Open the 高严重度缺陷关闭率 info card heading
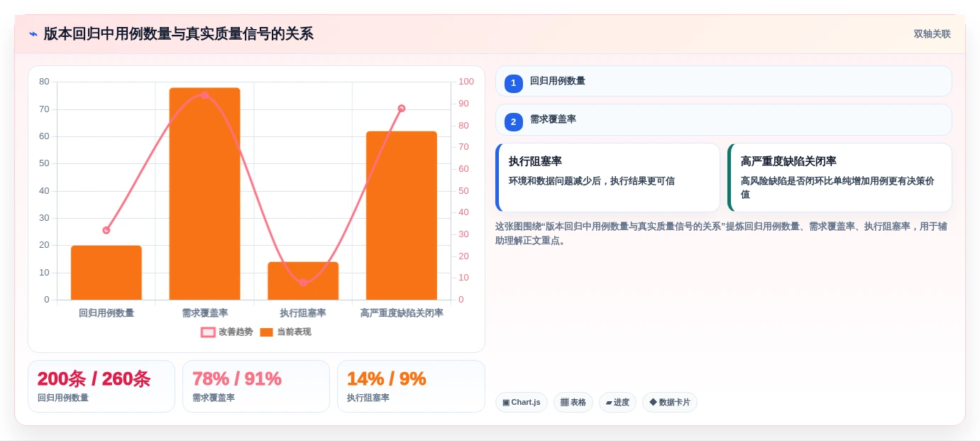This screenshot has height=441, width=980. coord(788,161)
